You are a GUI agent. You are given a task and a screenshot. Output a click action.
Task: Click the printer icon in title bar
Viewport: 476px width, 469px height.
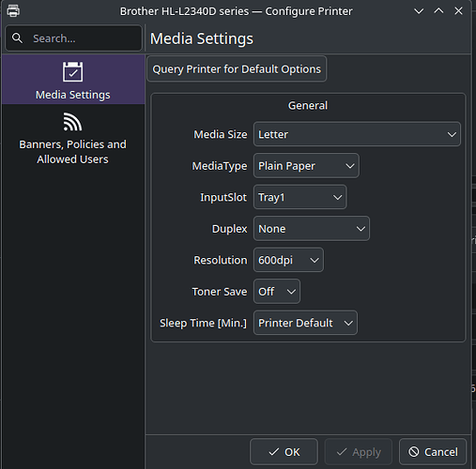(x=13, y=10)
